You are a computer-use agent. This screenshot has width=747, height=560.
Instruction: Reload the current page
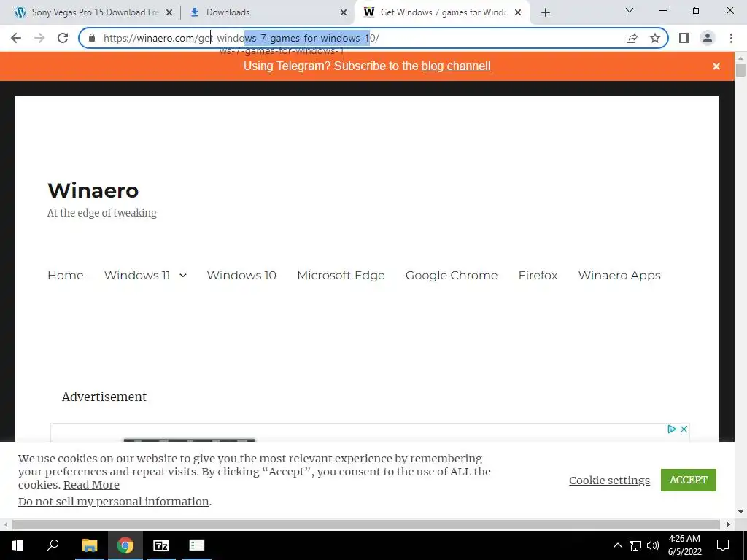(x=63, y=38)
